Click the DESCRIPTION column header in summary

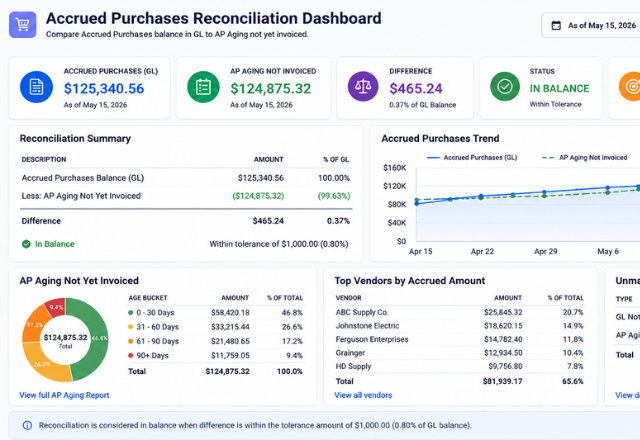click(44, 160)
